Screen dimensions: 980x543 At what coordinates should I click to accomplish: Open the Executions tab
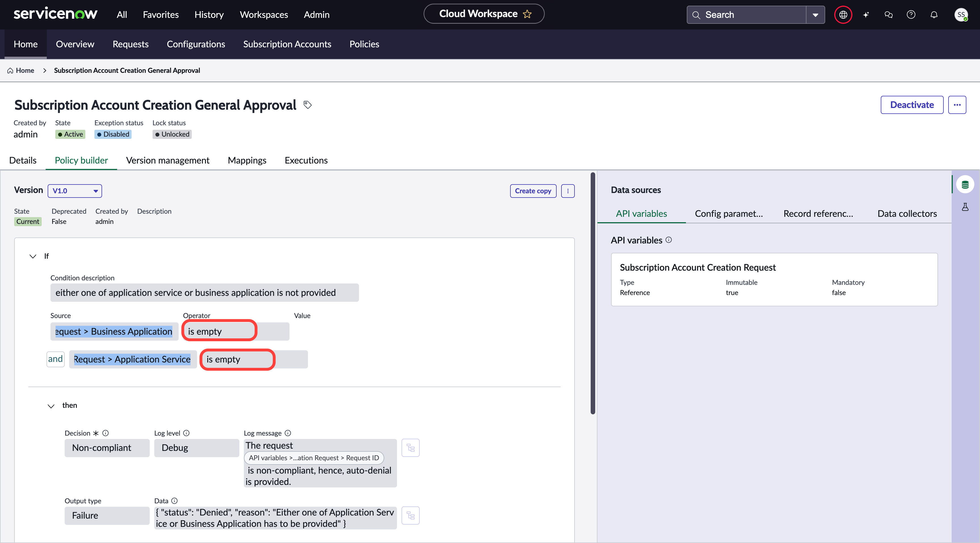click(306, 160)
